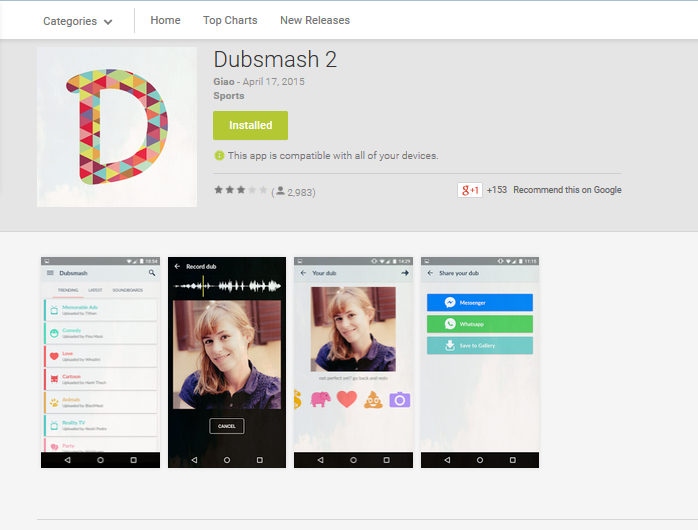Click the poop emoji sticker
Screen dimensions: 698x530
point(373,400)
